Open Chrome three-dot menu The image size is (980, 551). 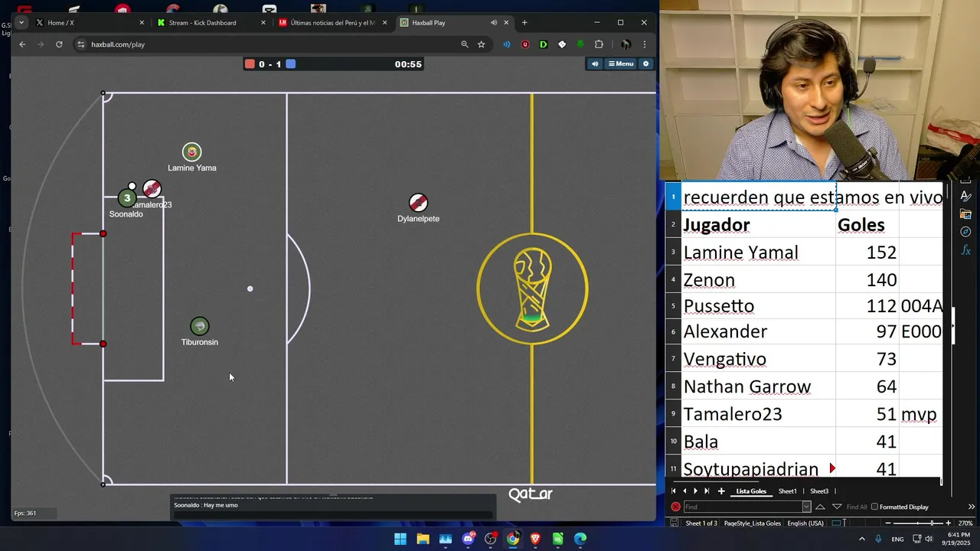click(645, 44)
